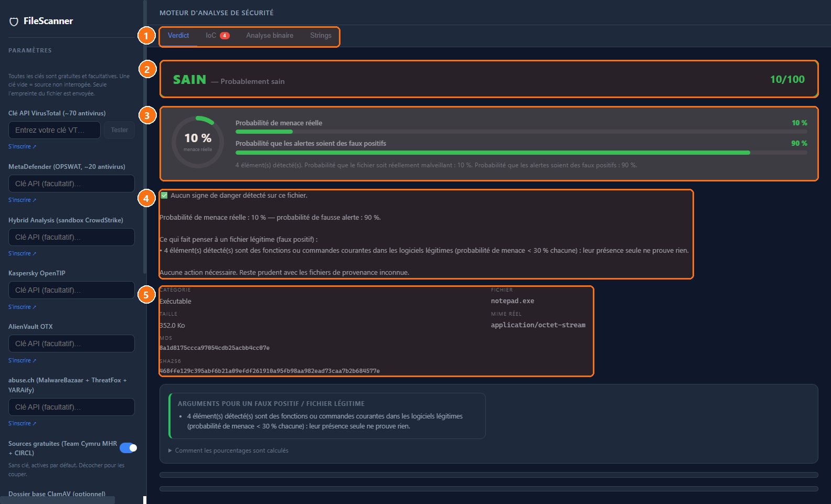
Task: Follow the S'inscrire link under abuse.ch
Action: [x=22, y=423]
